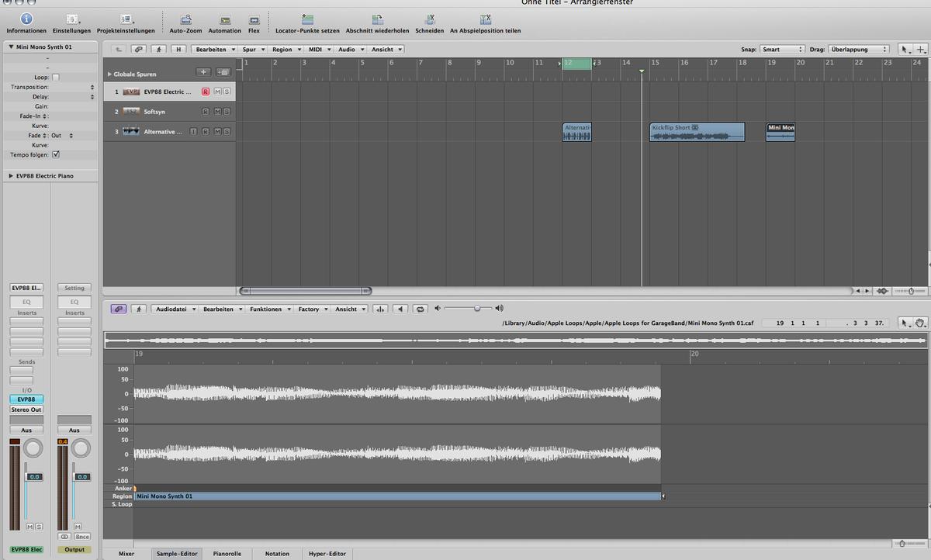This screenshot has height=560, width=931.
Task: Toggle Auto-Zoom in the toolbar
Action: click(x=185, y=19)
